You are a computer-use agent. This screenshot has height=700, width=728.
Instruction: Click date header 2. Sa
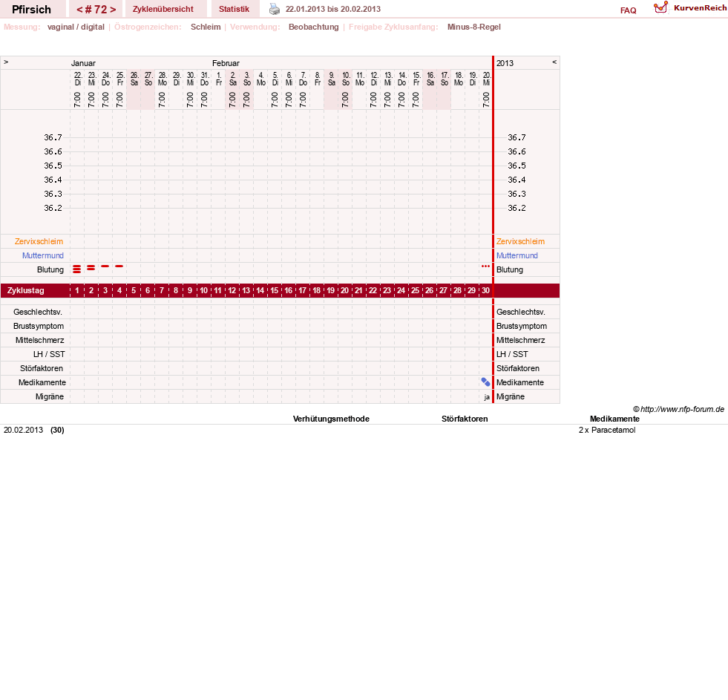232,79
